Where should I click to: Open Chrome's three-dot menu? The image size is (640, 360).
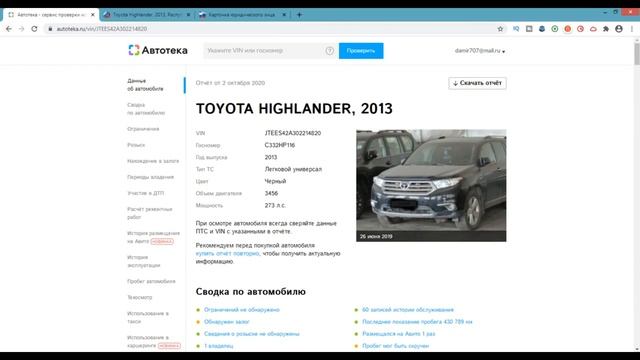(x=632, y=29)
